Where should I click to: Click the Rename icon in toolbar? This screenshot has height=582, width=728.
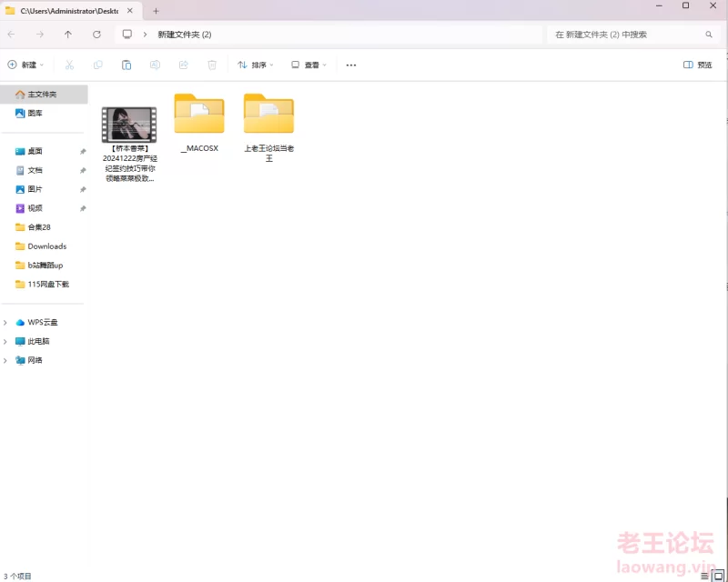[155, 65]
